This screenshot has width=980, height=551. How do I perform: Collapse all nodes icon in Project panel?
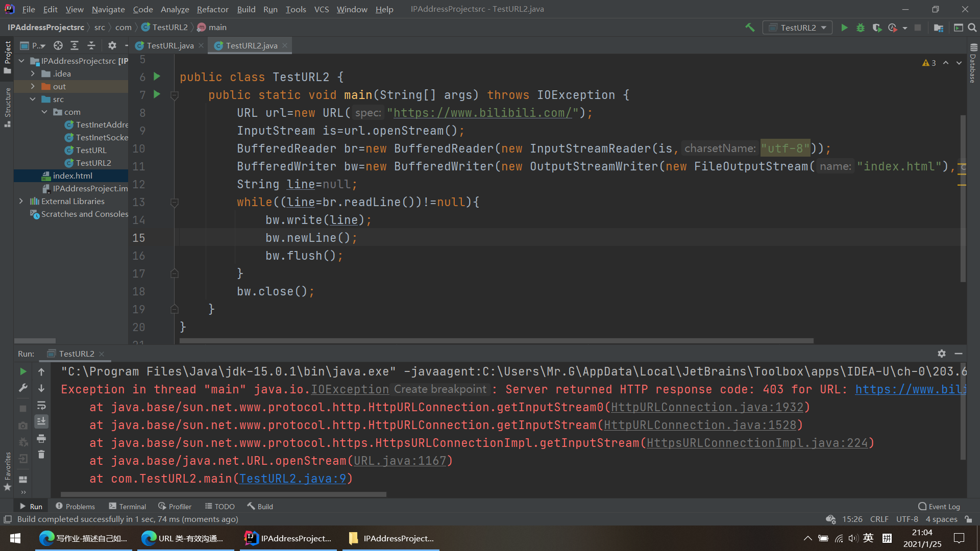coord(91,45)
